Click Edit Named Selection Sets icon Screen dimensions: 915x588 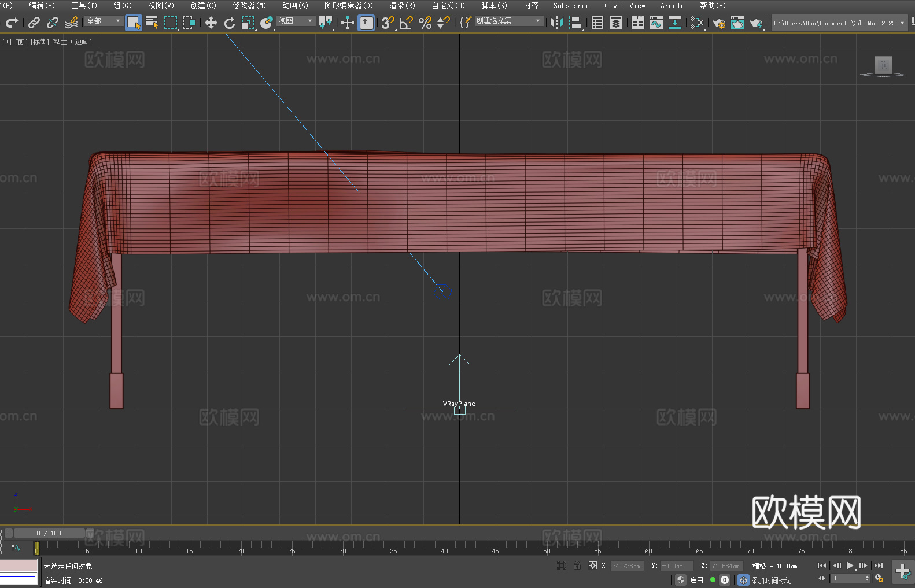pyautogui.click(x=466, y=23)
